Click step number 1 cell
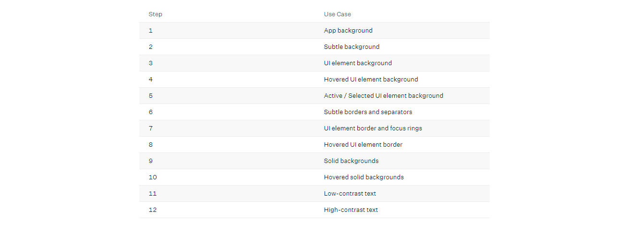 tap(151, 31)
